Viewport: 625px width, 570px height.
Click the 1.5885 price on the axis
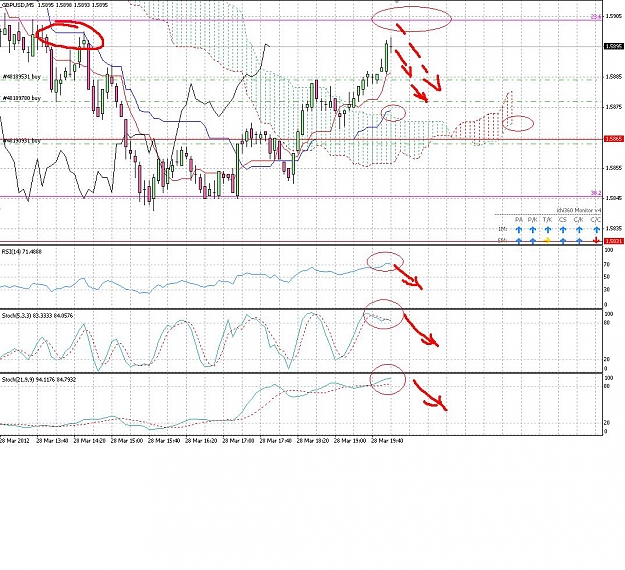click(x=614, y=77)
